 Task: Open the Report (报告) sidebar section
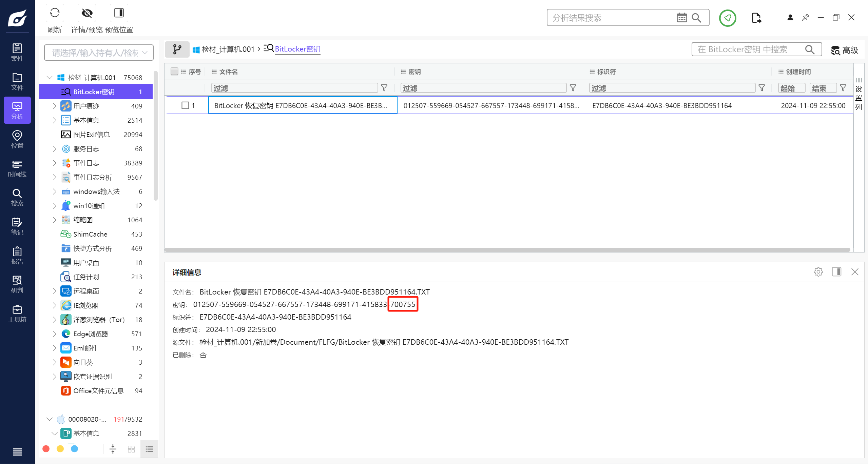coord(17,256)
